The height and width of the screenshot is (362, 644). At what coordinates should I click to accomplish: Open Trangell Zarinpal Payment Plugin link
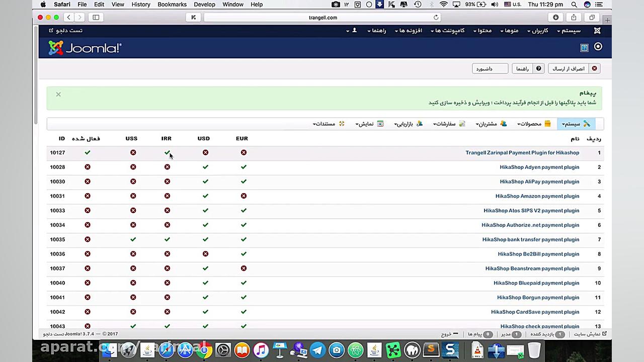pyautogui.click(x=522, y=153)
